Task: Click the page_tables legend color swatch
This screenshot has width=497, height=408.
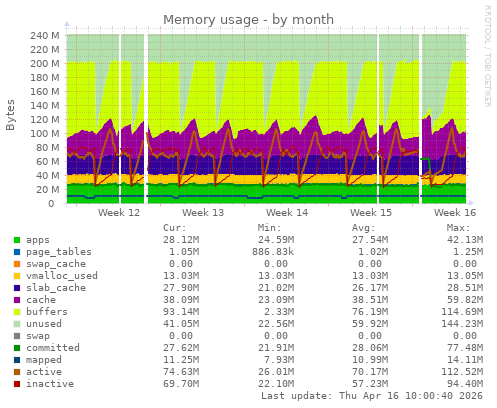Action: pos(17,252)
